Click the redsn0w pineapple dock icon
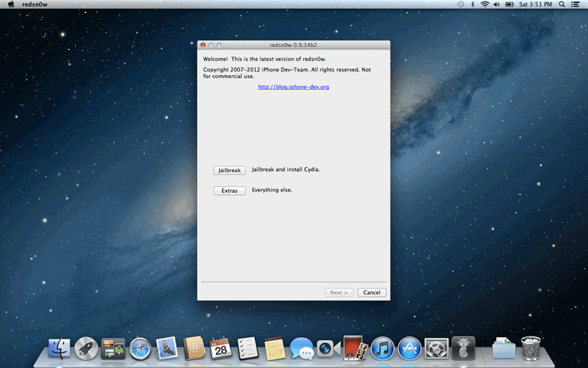 point(463,347)
